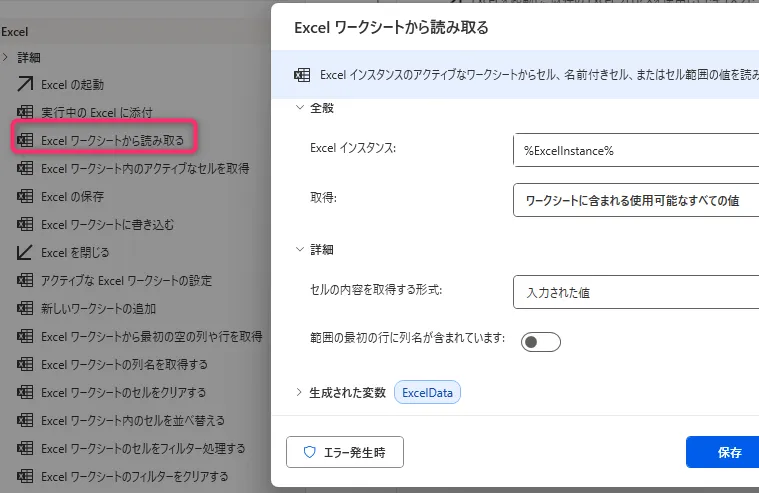Select Excel ワークシートのセルをクリアする action
The height and width of the screenshot is (493, 759).
pyautogui.click(x=123, y=392)
